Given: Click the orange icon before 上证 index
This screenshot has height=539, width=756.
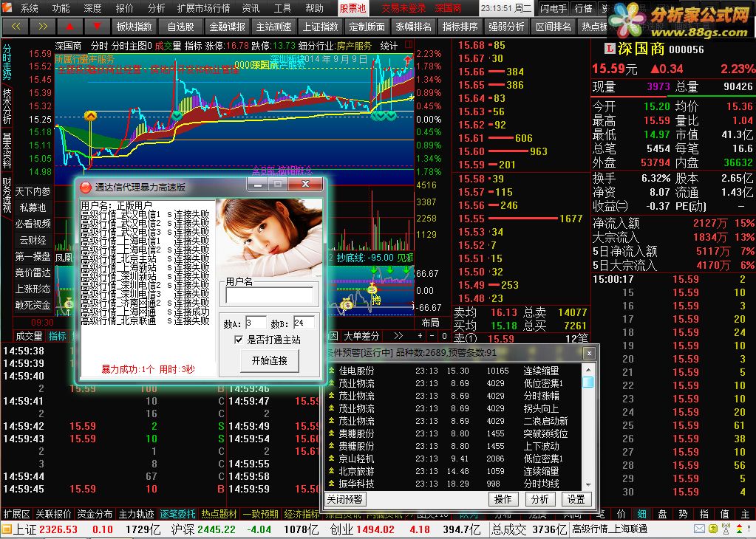Looking at the screenshot, I should [6, 530].
